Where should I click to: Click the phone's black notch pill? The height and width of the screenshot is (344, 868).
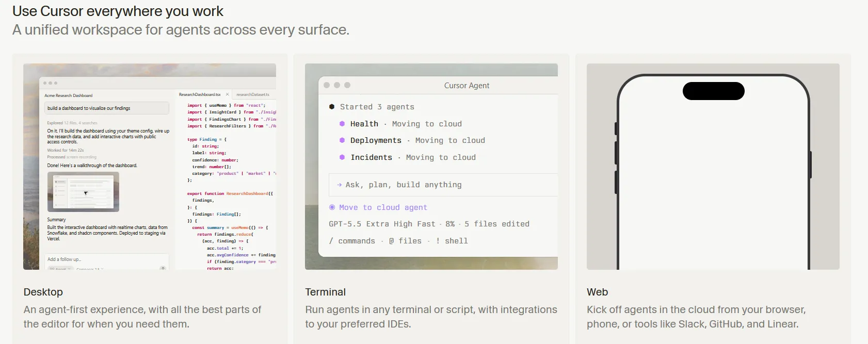713,91
